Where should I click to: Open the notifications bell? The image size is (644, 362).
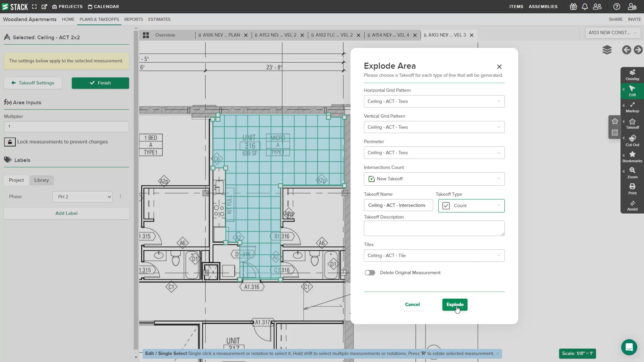pos(585,6)
